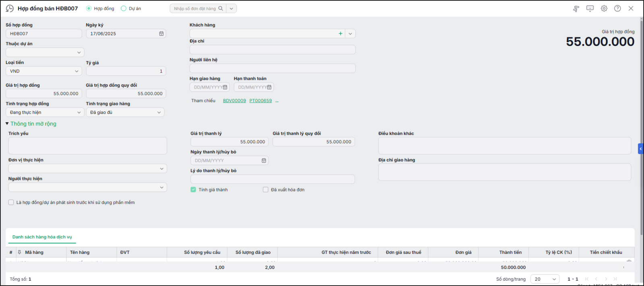
Task: Open reference link BDV00009
Action: tap(234, 101)
